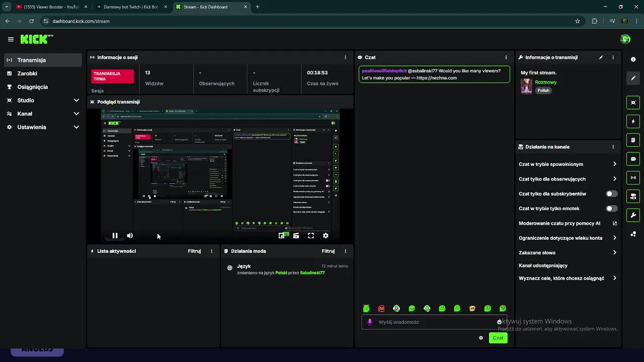The width and height of the screenshot is (644, 362).
Task: Bookmark page with the star icon
Action: coord(578,21)
